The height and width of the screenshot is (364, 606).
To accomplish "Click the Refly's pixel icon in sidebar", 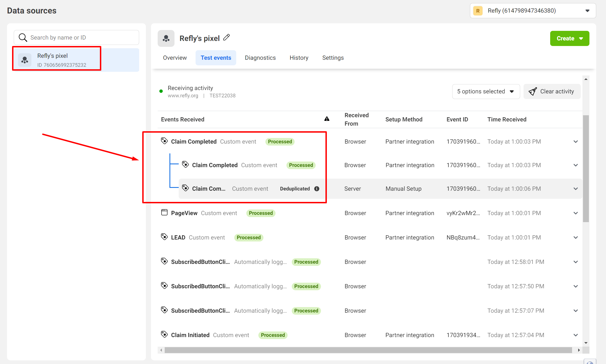I will pyautogui.click(x=25, y=60).
